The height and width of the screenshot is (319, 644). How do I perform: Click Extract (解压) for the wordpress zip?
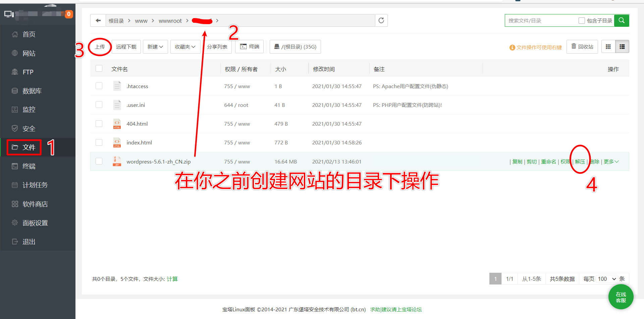(580, 162)
